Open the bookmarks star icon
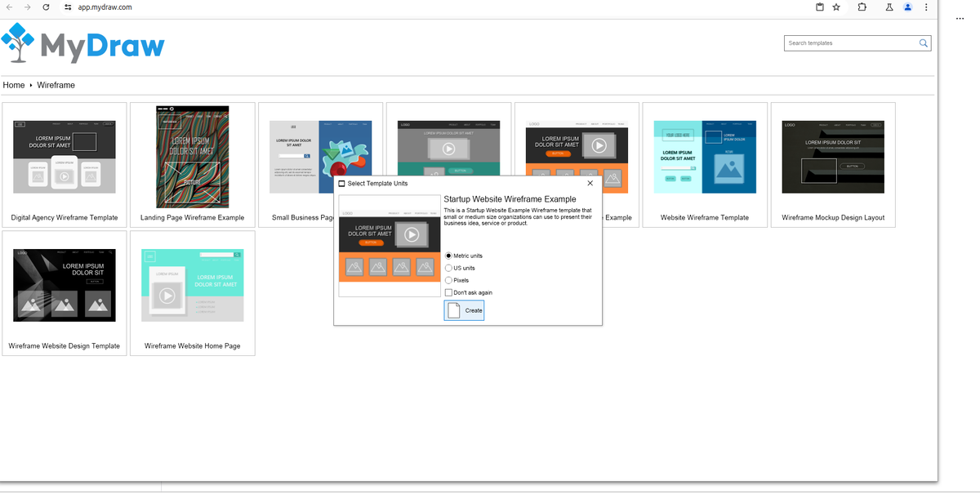The image size is (980, 494). click(x=836, y=7)
